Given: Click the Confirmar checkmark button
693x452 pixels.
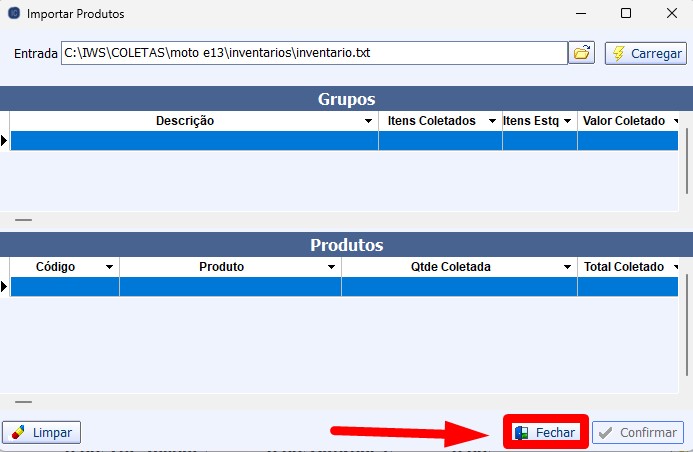Looking at the screenshot, I should pyautogui.click(x=638, y=433).
